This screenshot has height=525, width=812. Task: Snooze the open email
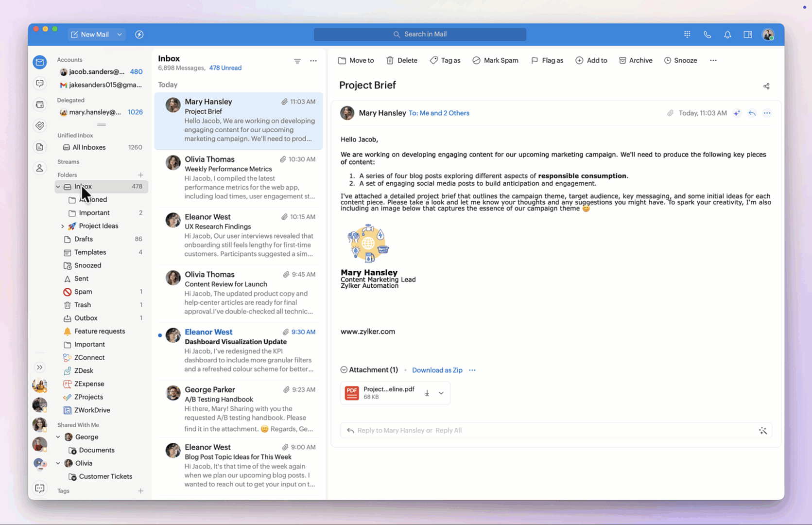pyautogui.click(x=681, y=61)
